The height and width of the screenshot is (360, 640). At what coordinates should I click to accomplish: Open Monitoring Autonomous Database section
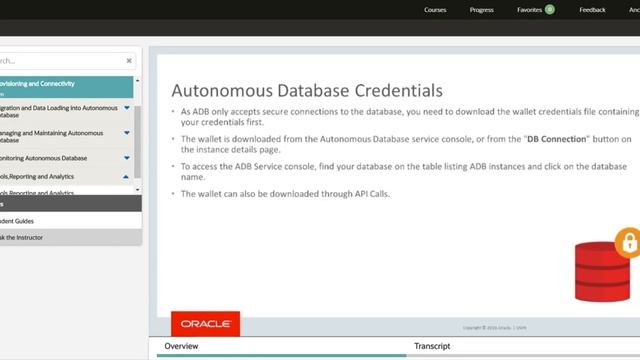[x=43, y=158]
